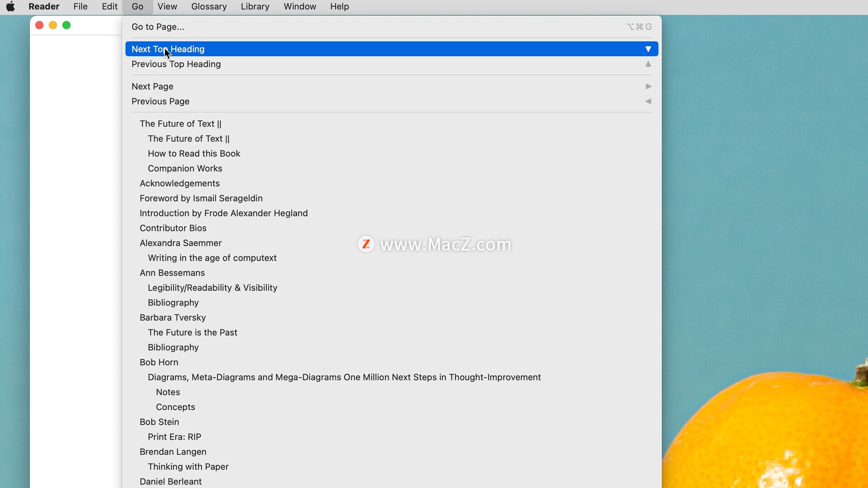Click the yellow minimize window button
This screenshot has height=488, width=868.
point(53,25)
